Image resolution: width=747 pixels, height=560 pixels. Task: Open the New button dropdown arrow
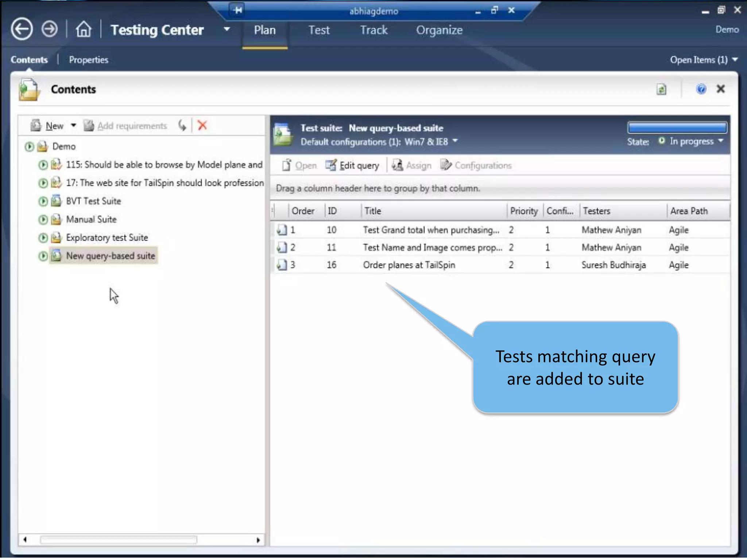coord(73,125)
